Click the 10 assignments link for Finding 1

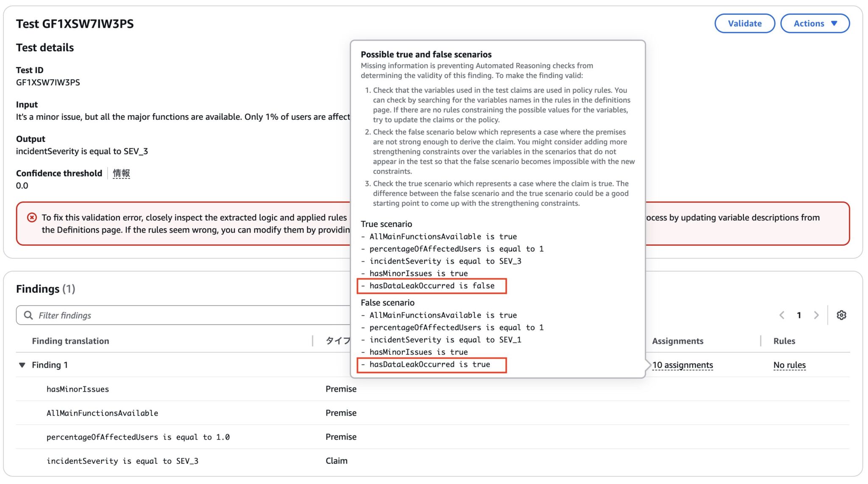point(682,365)
